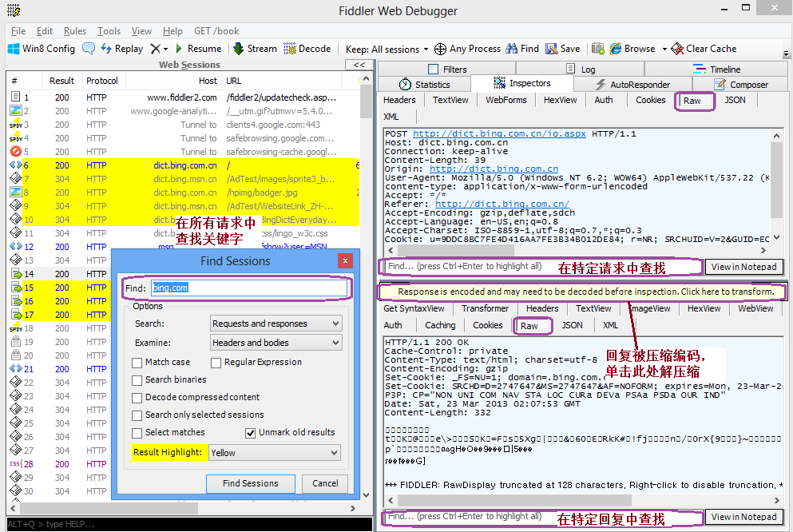Click the Save disk icon
The height and width of the screenshot is (532, 793).
point(551,49)
